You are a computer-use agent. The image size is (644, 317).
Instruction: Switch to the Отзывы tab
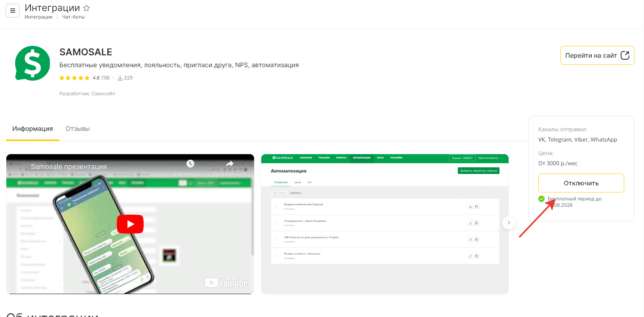coord(78,129)
